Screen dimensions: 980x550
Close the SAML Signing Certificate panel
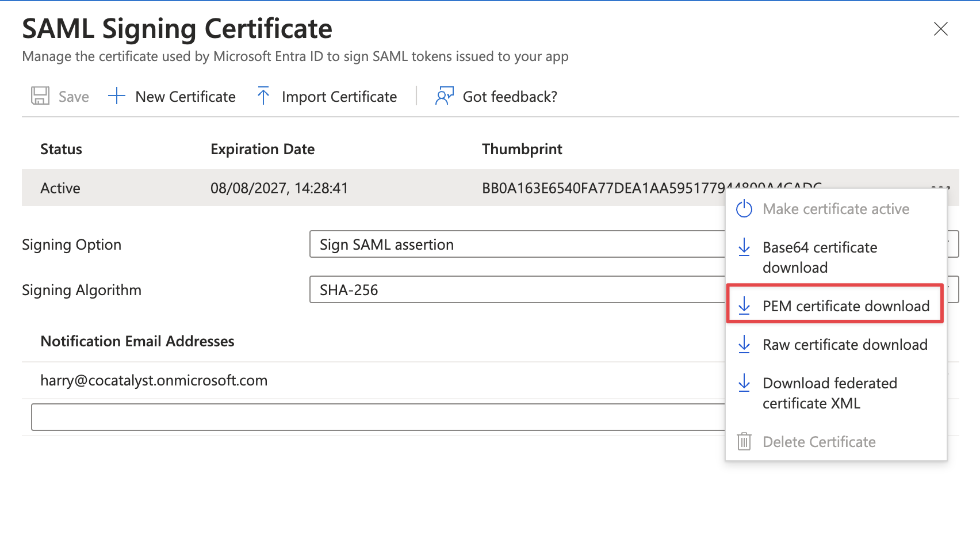[x=940, y=29]
